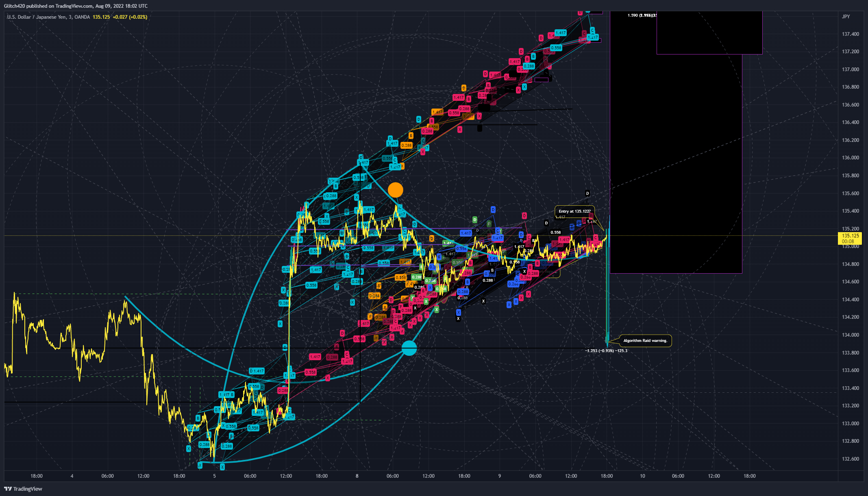This screenshot has width=868, height=496.
Task: Click the 136.600 price axis label
Action: tap(851, 105)
